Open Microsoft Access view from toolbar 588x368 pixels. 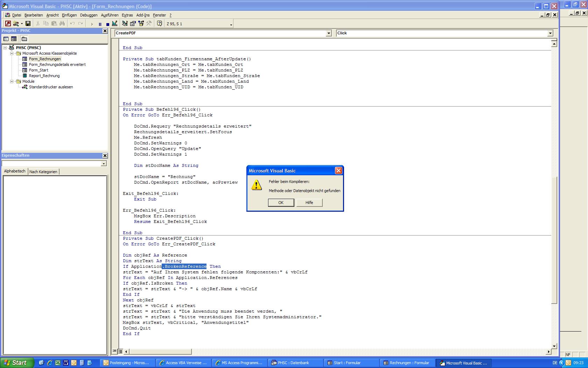tap(8, 24)
